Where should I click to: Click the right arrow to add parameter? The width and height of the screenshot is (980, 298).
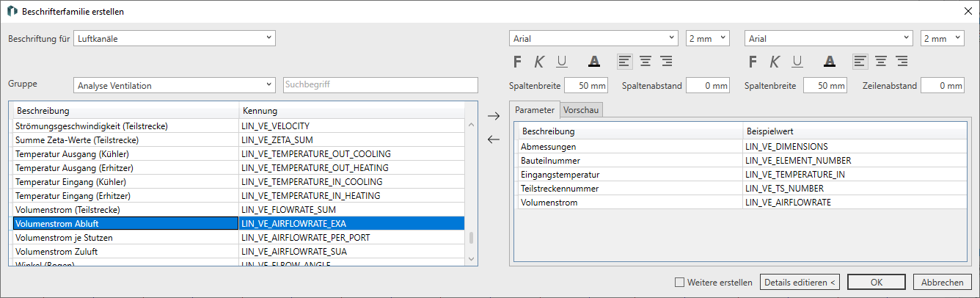(x=494, y=115)
